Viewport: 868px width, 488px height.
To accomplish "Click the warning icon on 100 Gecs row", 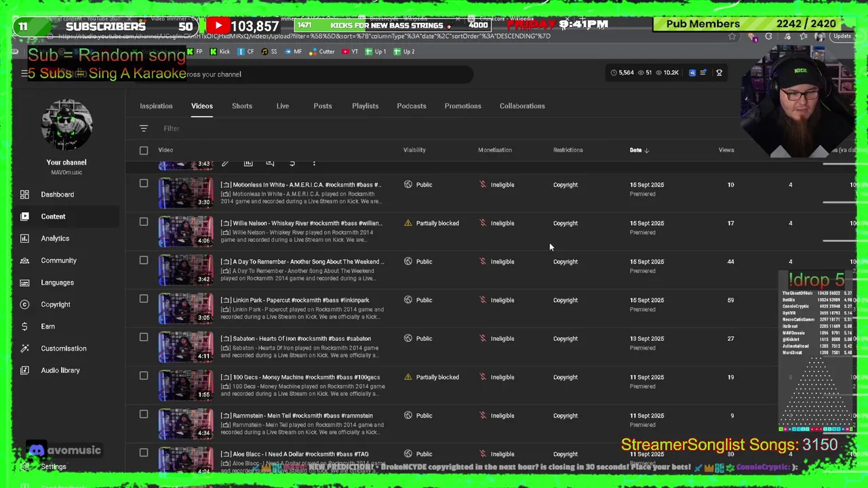I will point(408,377).
